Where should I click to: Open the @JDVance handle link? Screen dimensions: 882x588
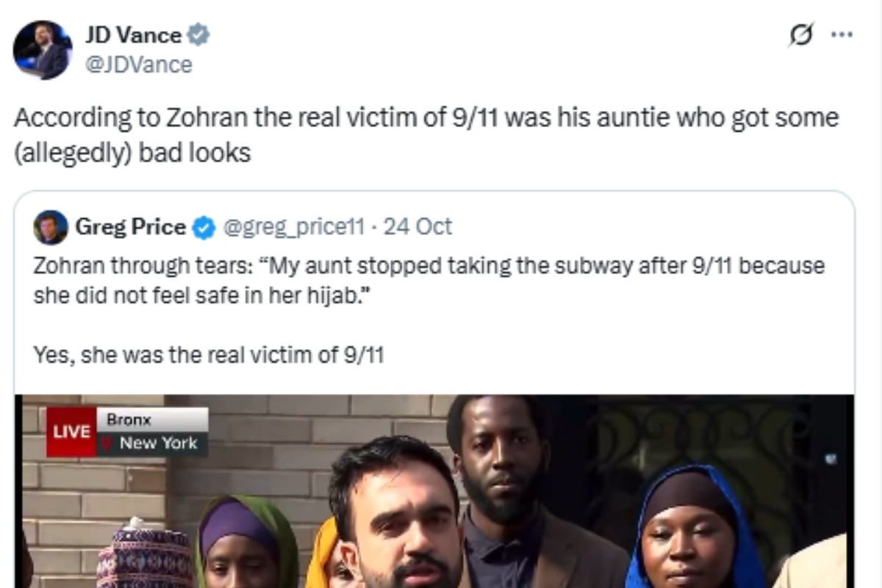(x=138, y=65)
